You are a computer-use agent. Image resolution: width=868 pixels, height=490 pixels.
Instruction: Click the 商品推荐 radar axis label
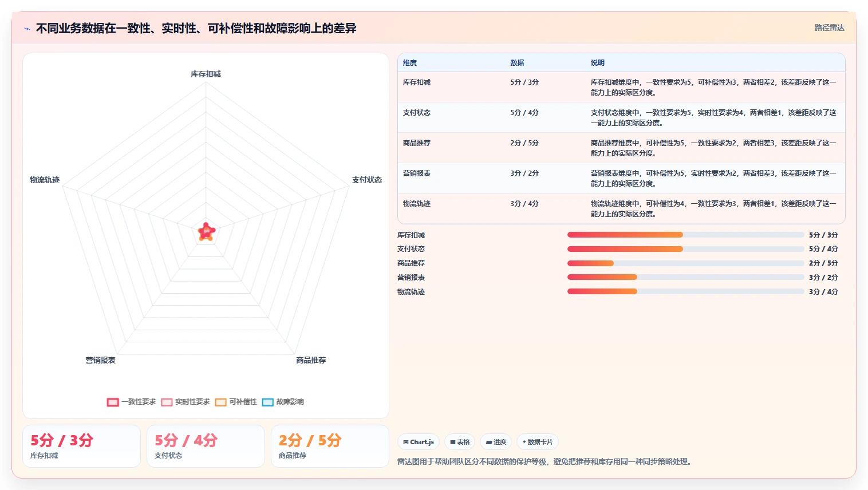311,360
